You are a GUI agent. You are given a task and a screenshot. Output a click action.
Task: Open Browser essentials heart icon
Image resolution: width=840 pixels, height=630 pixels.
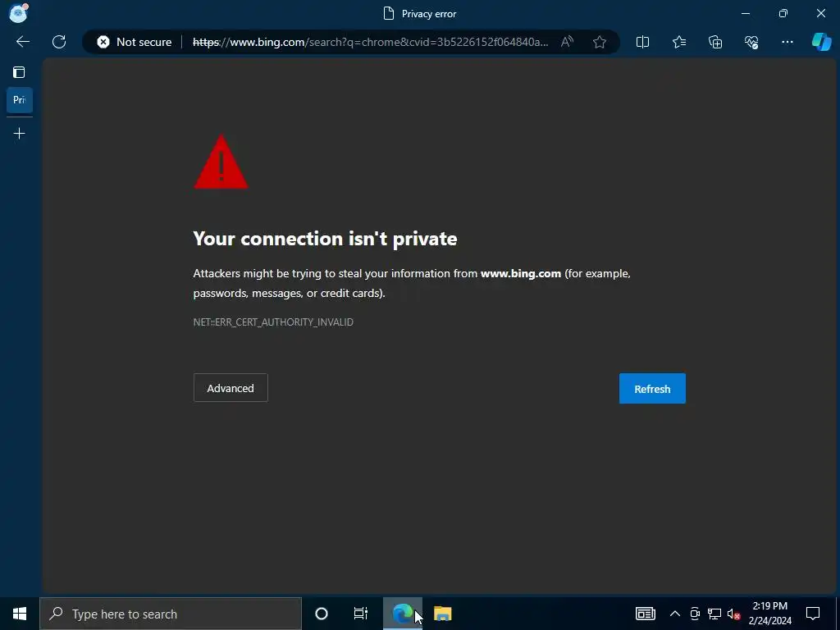coord(751,42)
